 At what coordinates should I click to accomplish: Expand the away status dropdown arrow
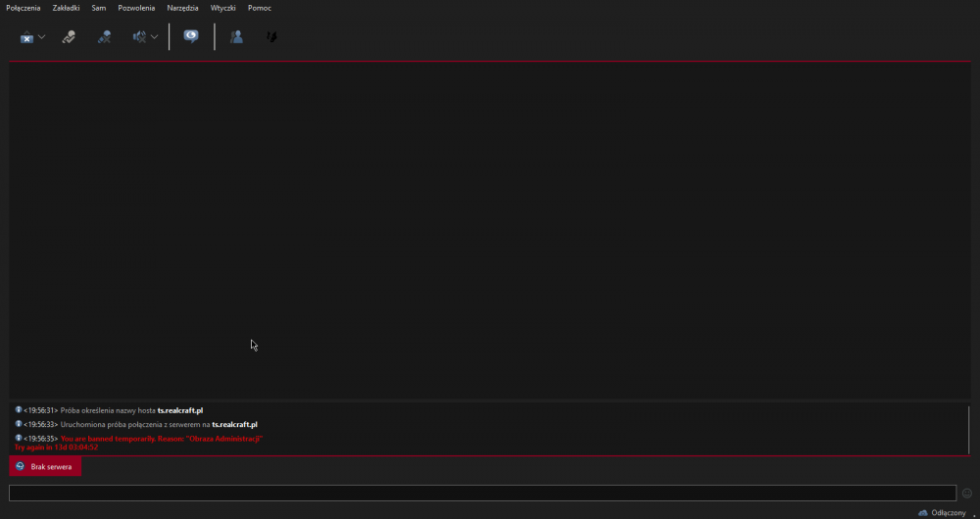[x=42, y=37]
